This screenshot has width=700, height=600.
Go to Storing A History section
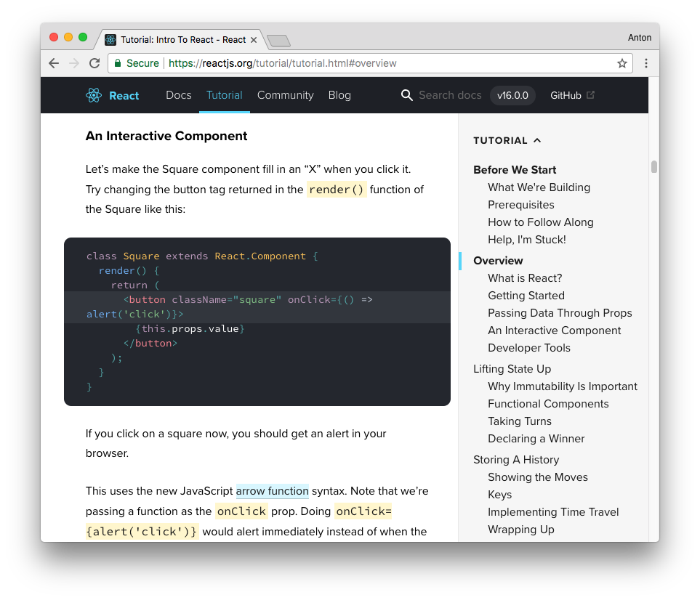pyautogui.click(x=516, y=460)
